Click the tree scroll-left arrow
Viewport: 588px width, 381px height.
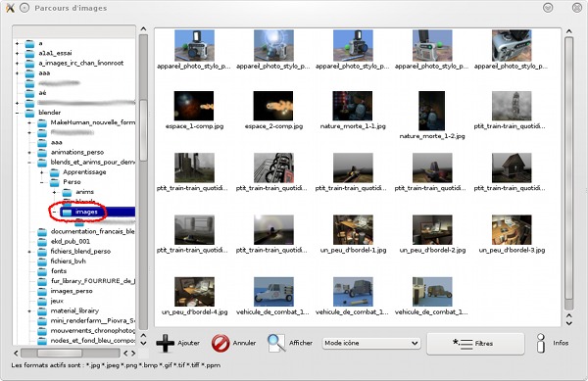click(16, 353)
